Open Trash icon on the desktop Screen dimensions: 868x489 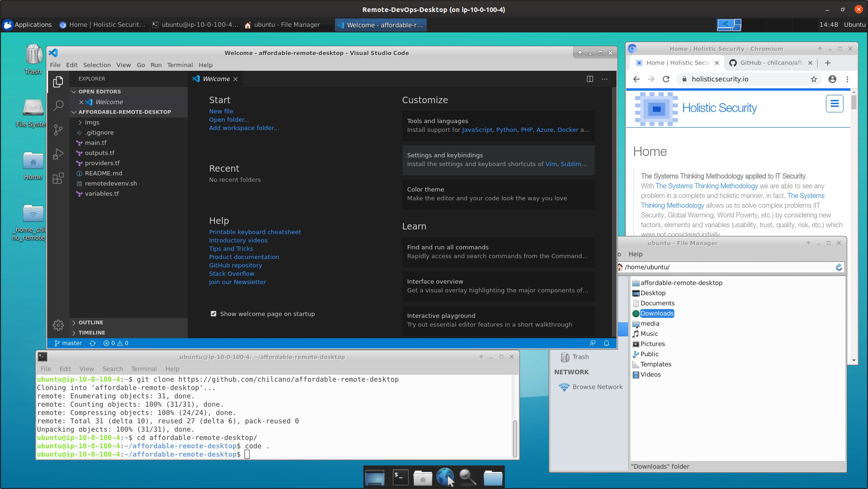point(33,59)
